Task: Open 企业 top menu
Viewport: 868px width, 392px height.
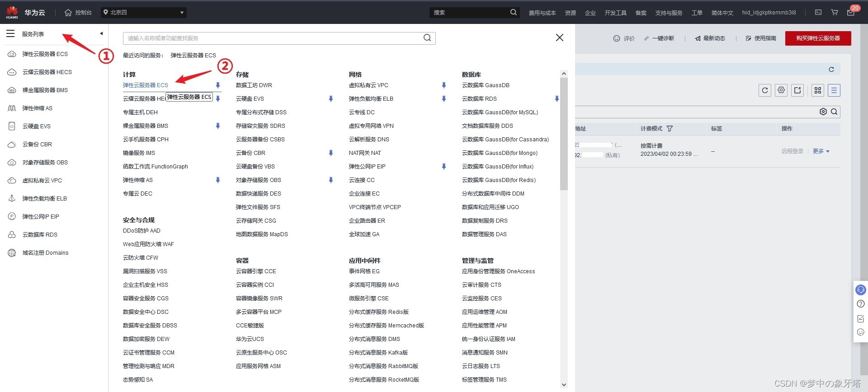Action: click(x=590, y=13)
